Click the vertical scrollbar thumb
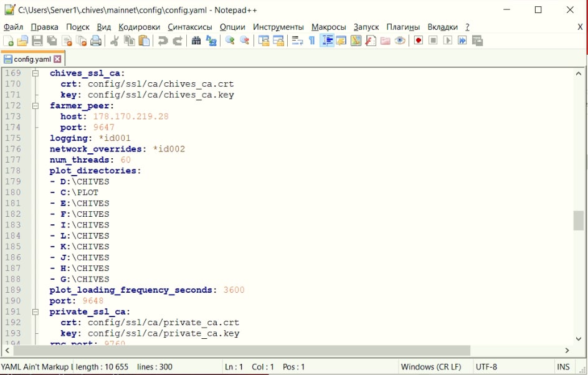 [x=579, y=221]
